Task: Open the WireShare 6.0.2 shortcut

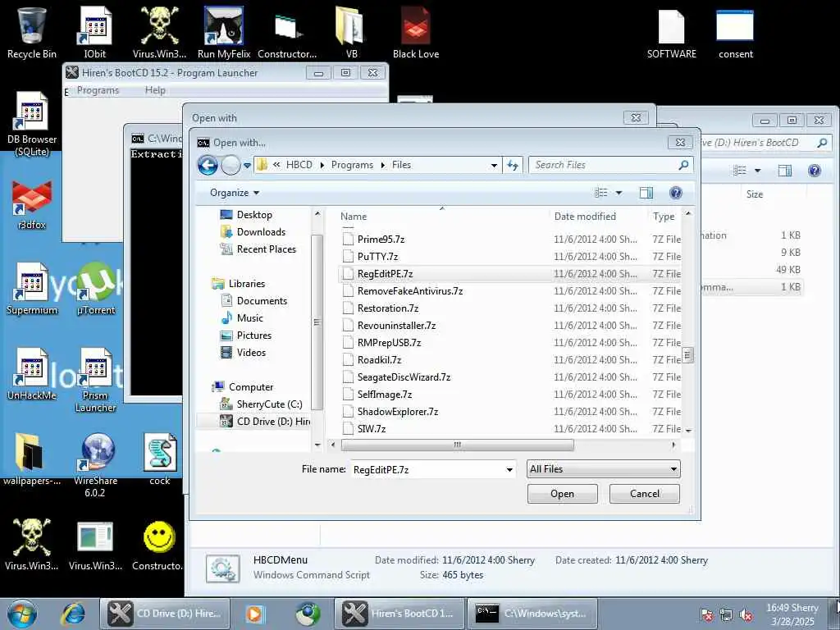Action: [96, 465]
